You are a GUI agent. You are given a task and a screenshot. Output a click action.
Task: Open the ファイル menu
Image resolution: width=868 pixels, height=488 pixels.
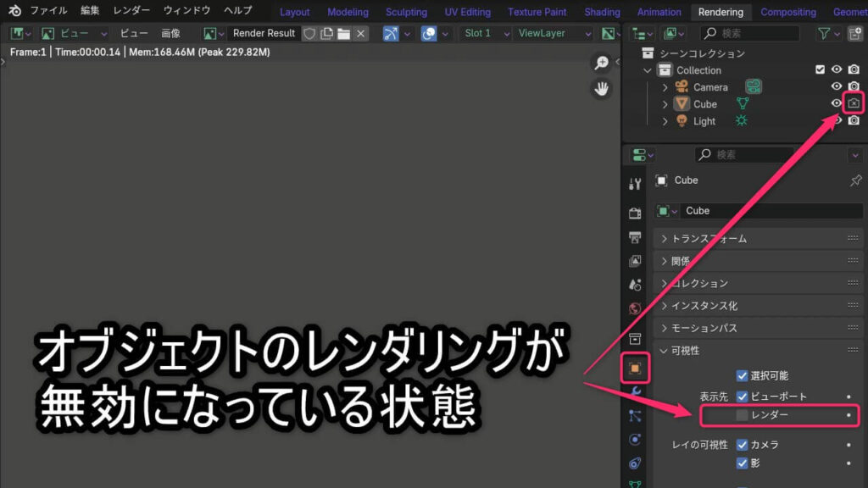point(48,10)
